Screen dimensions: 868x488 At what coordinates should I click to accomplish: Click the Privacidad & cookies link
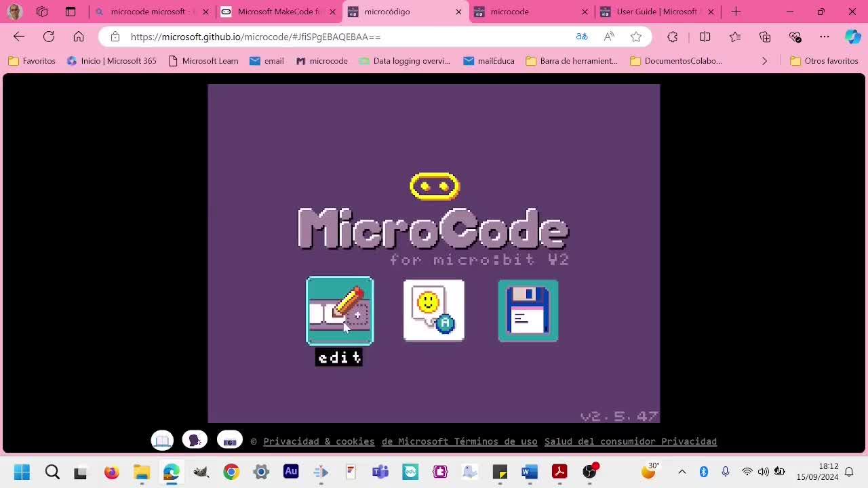[319, 441]
